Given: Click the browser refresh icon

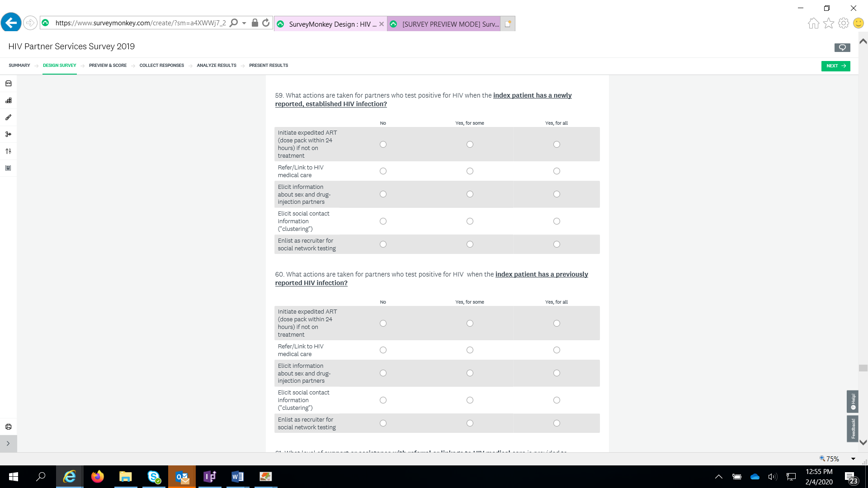Looking at the screenshot, I should [x=266, y=23].
